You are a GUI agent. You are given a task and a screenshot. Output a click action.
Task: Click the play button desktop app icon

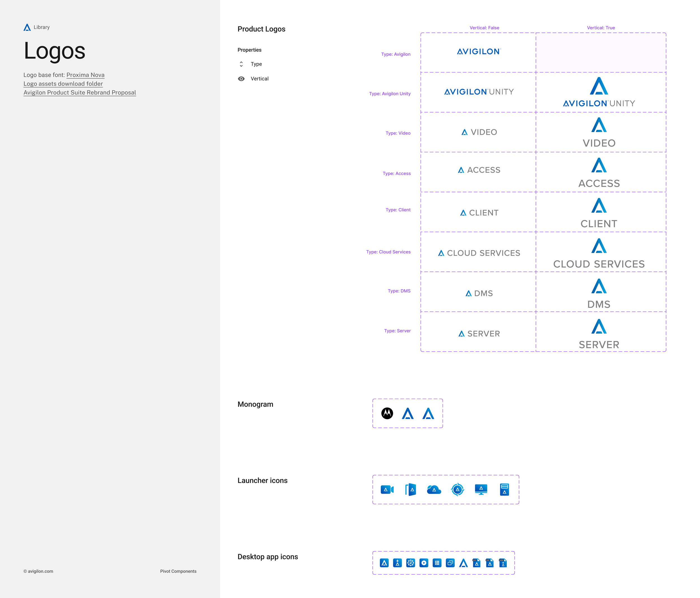[424, 563]
